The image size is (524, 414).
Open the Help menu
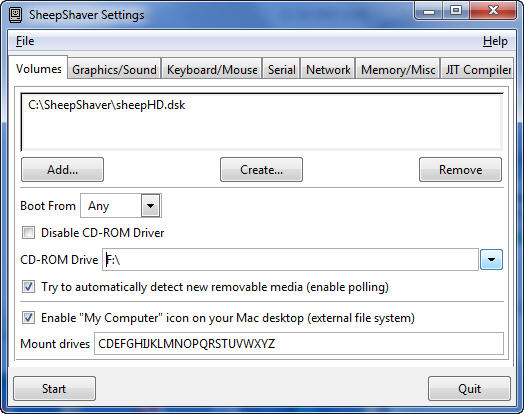[x=495, y=41]
